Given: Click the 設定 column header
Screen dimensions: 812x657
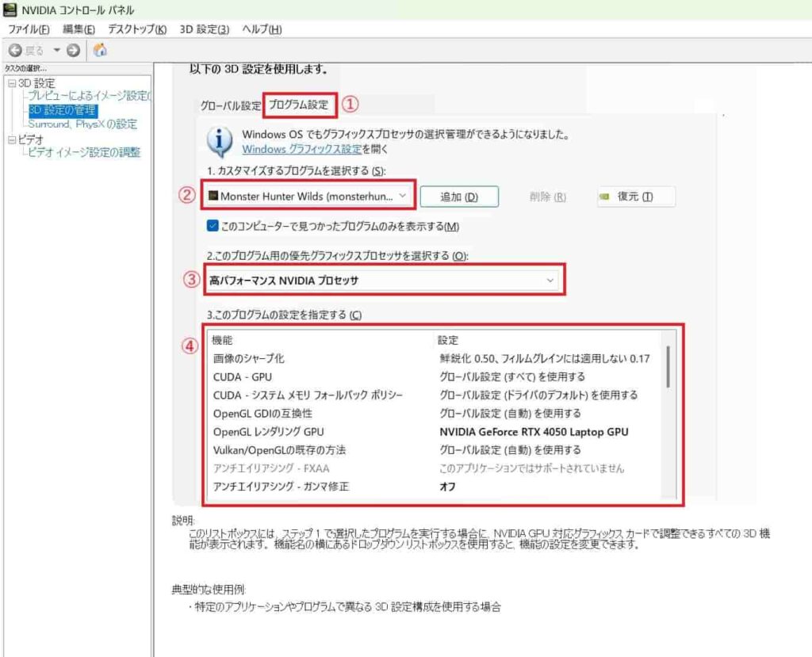Looking at the screenshot, I should (448, 340).
